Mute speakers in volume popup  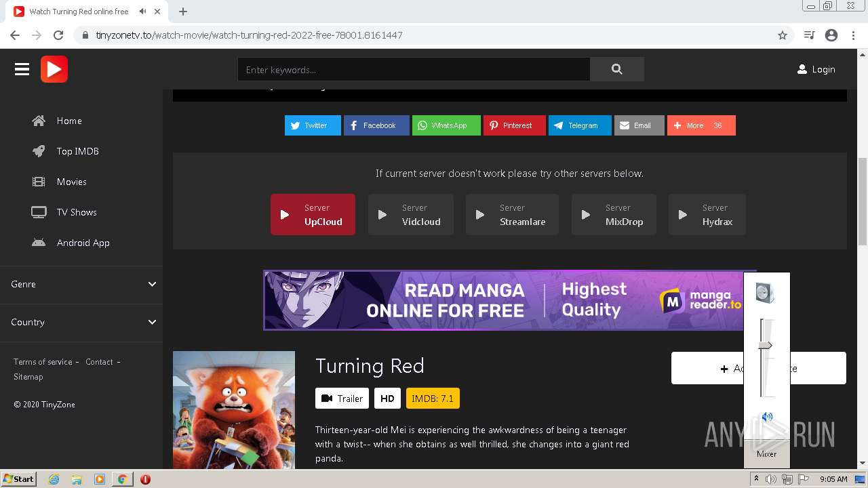[767, 418]
